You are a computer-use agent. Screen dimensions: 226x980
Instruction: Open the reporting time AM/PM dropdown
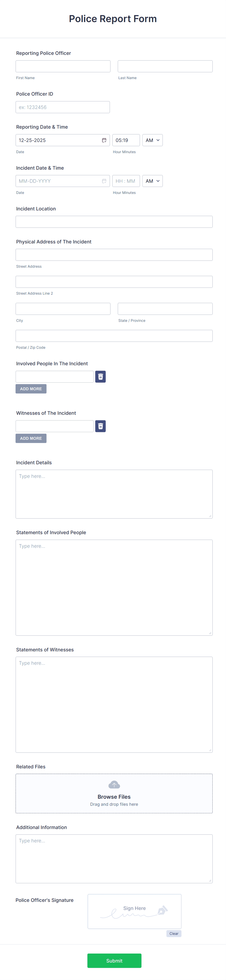coord(152,140)
